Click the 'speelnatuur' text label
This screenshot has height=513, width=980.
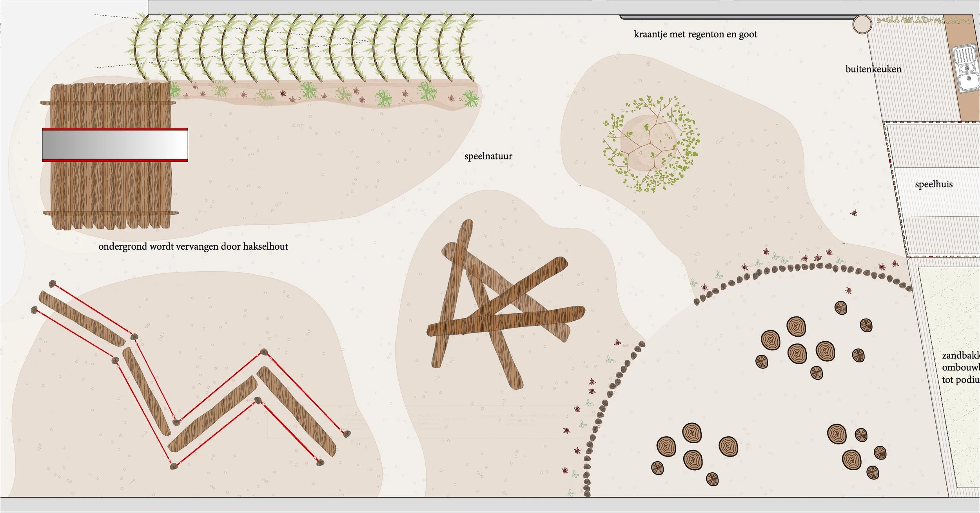tap(488, 156)
